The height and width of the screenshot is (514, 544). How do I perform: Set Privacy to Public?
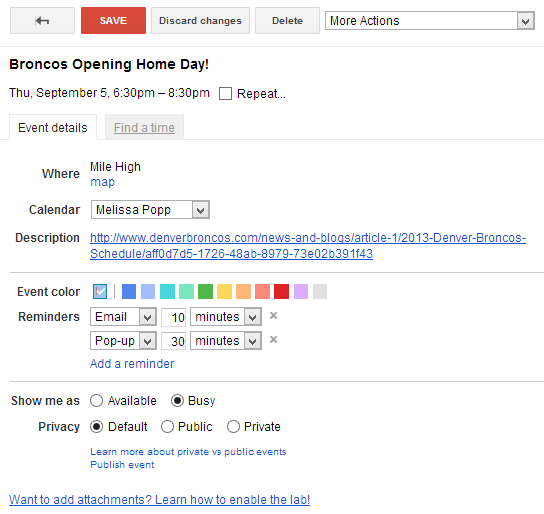[167, 427]
